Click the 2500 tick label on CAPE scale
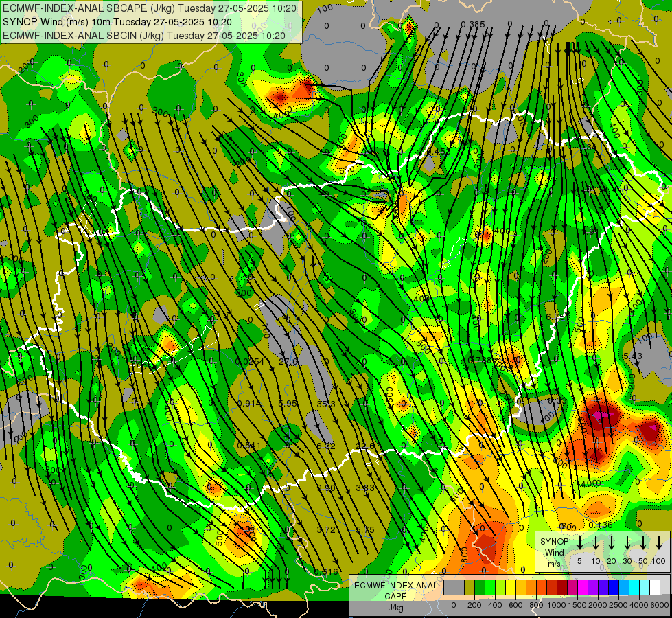Viewport: 672px width, 618px height. [x=618, y=605]
